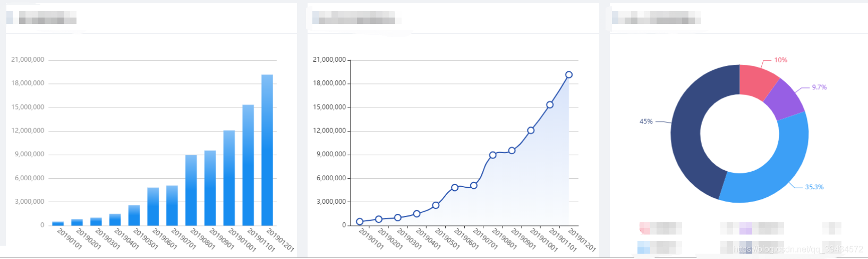Click 6,000,000 y-axis label in line chart

(331, 178)
